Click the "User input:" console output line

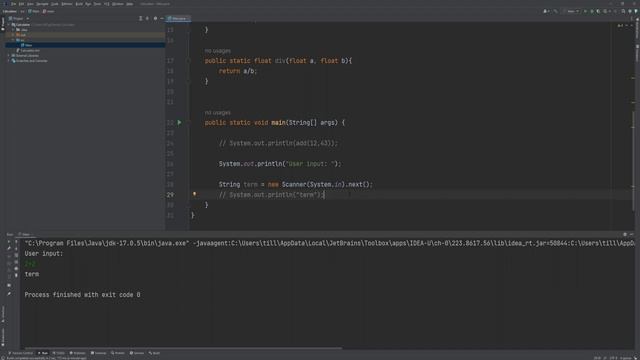coord(44,253)
